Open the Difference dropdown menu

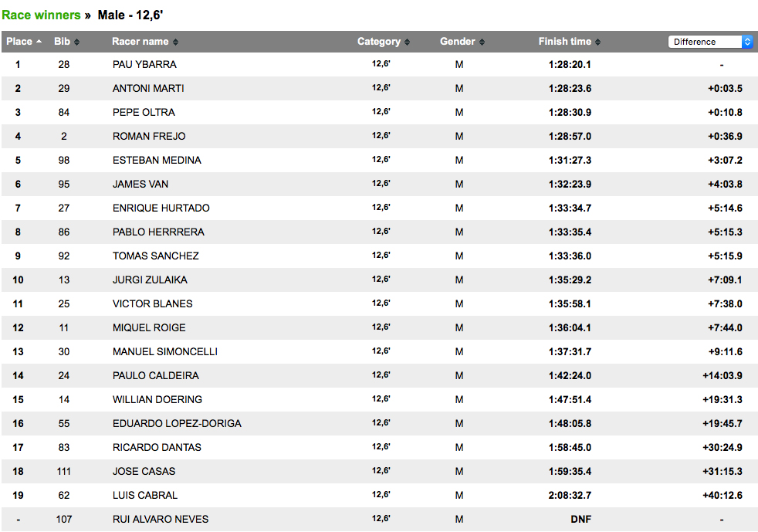click(710, 42)
